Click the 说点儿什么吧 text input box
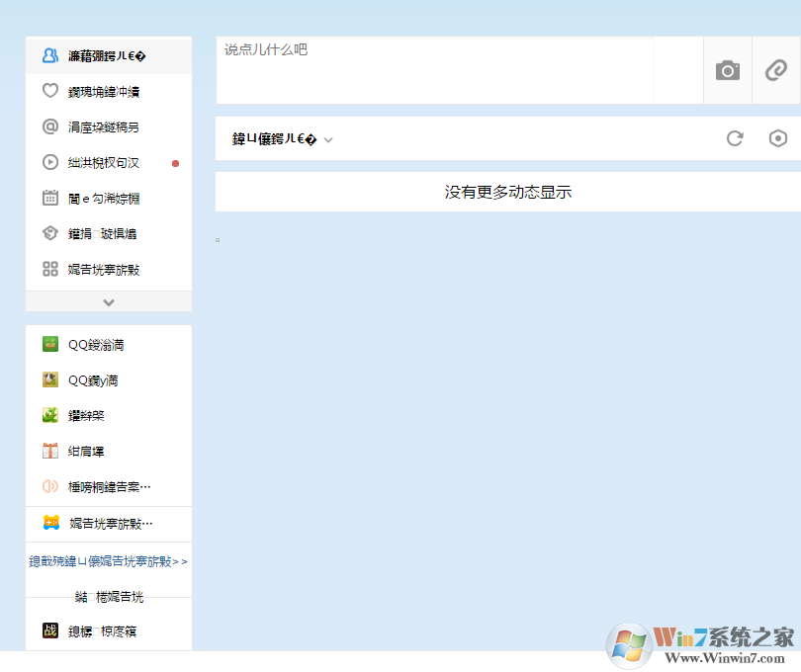Image resolution: width=801 pixels, height=672 pixels. [435, 69]
